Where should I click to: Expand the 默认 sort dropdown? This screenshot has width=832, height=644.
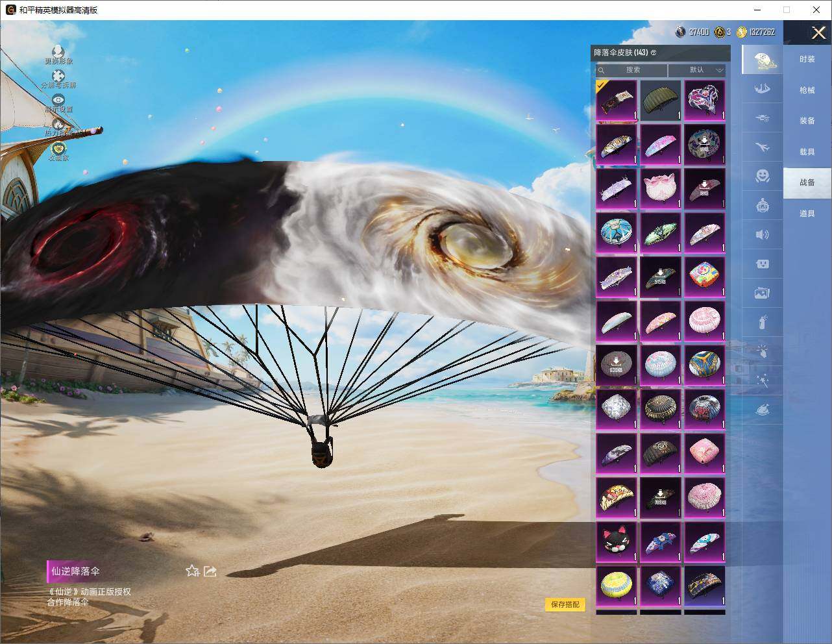click(697, 69)
